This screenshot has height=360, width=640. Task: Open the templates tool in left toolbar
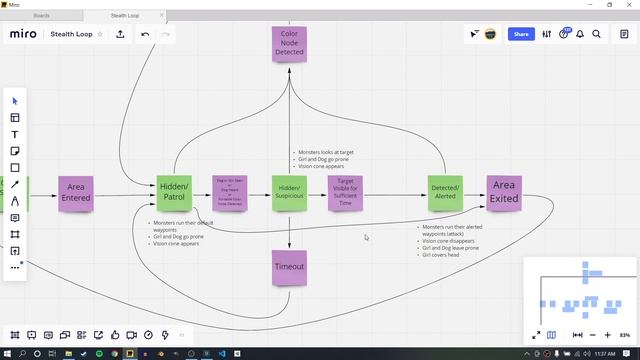point(15,118)
